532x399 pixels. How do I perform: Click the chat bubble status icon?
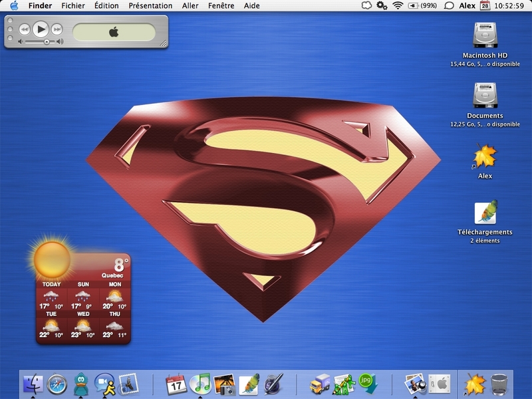click(x=449, y=6)
